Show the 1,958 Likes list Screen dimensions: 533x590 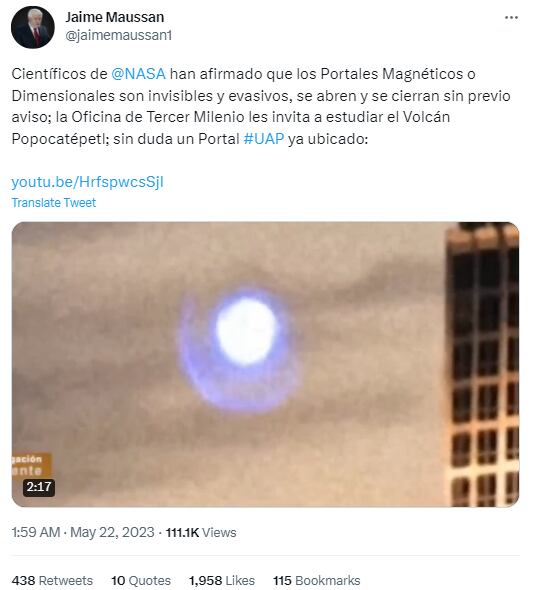(222, 580)
